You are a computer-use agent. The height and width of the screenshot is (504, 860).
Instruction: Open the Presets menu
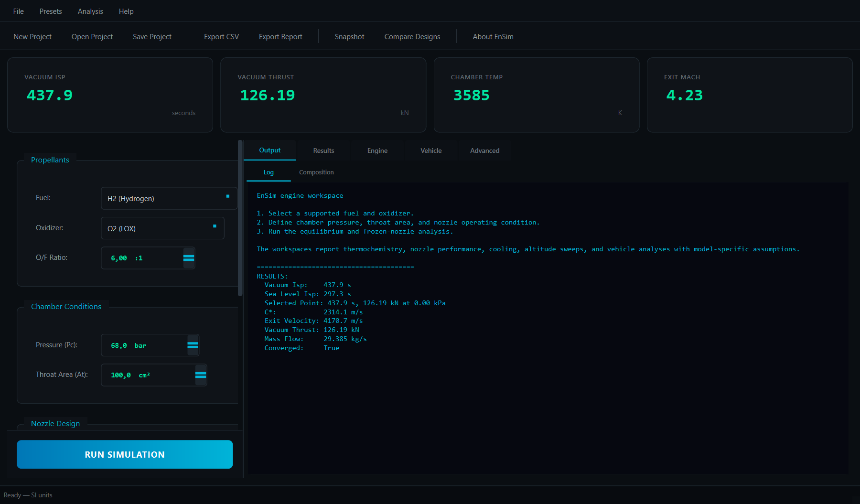[x=51, y=11]
